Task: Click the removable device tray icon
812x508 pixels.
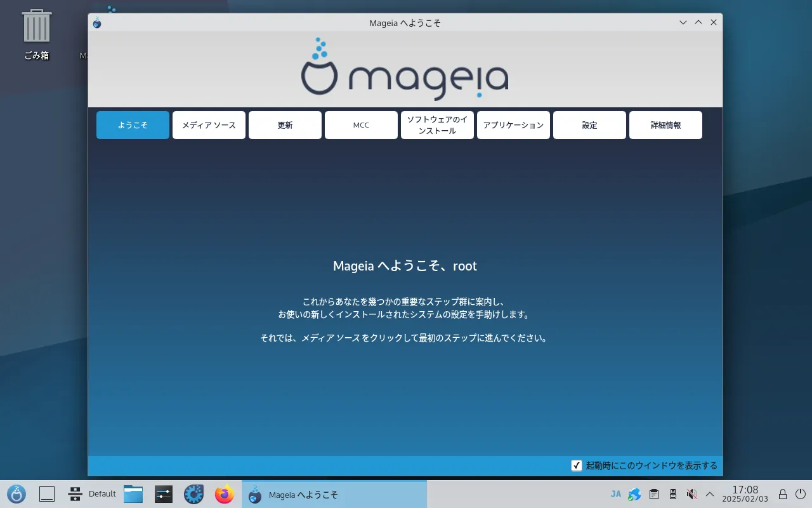Action: [x=673, y=494]
